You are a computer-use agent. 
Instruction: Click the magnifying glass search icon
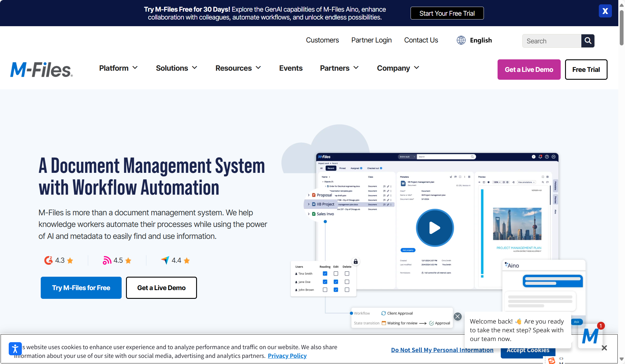(x=588, y=41)
